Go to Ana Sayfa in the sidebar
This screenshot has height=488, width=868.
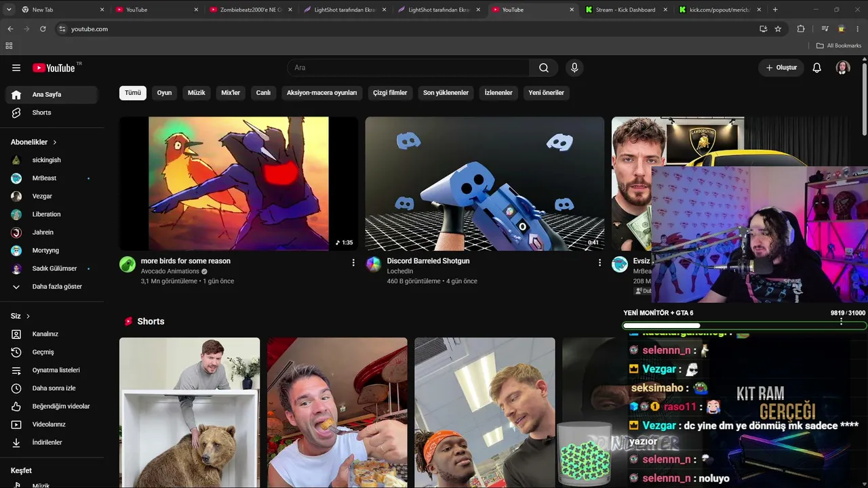51,95
